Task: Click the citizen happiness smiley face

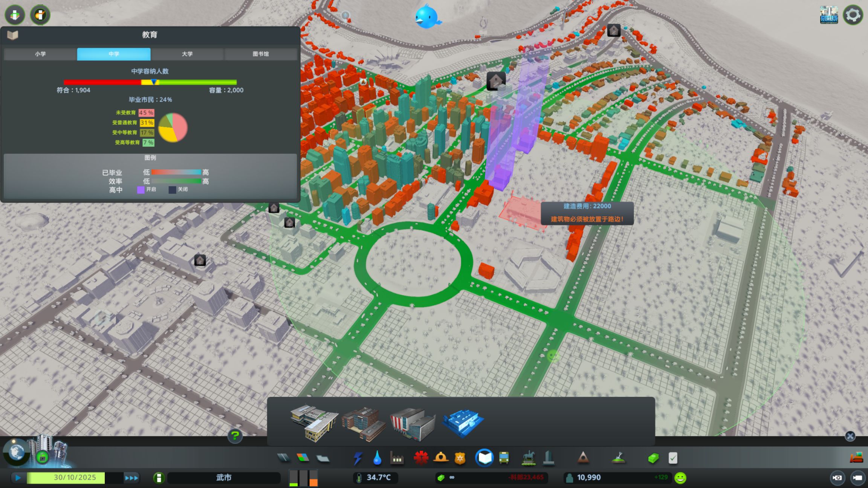Action: point(680,478)
